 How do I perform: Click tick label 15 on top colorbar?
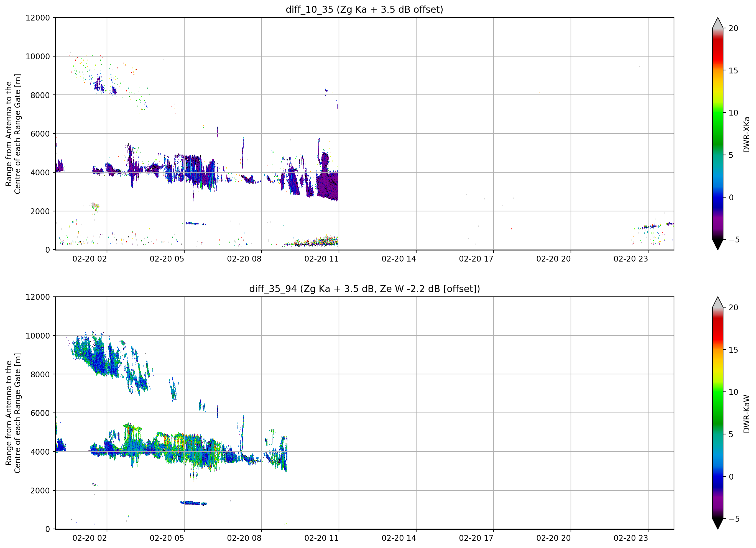[x=733, y=71]
